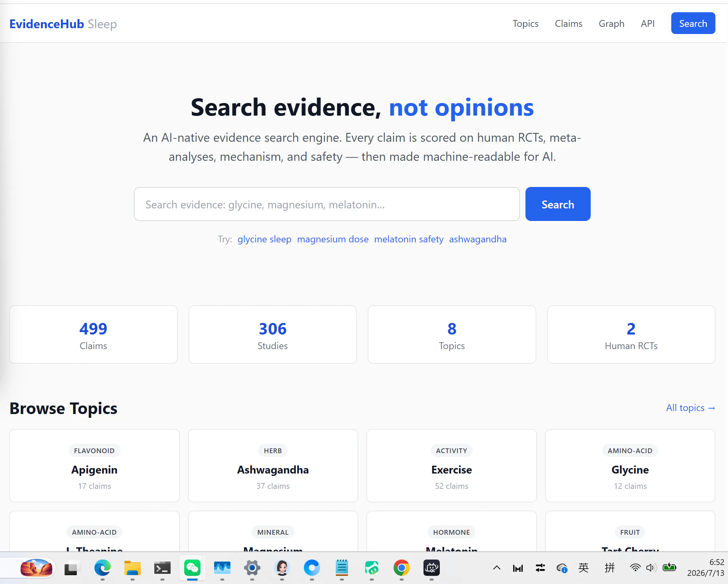
Task: Try the 'melatonin safety' suggestion
Action: pos(409,239)
